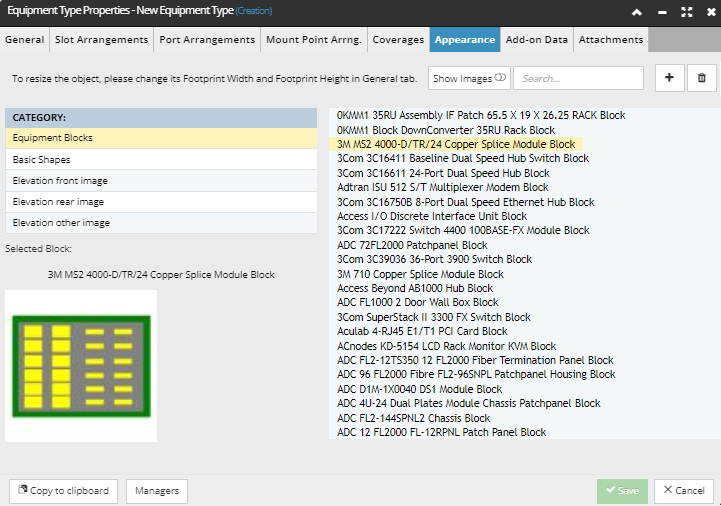Click the Cancel button

[684, 491]
